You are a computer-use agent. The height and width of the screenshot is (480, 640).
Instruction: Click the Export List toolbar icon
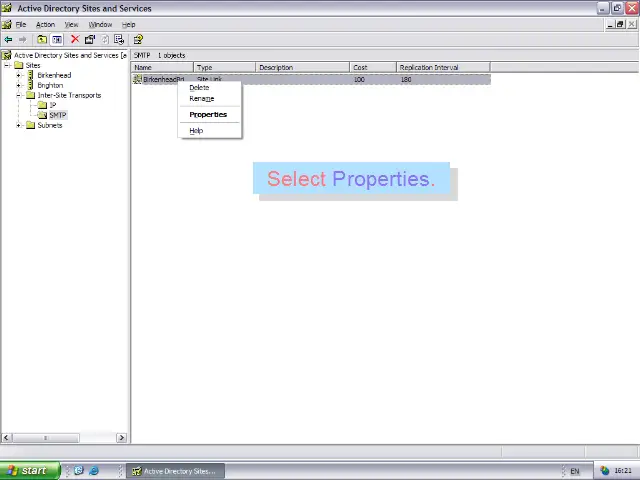(x=119, y=40)
